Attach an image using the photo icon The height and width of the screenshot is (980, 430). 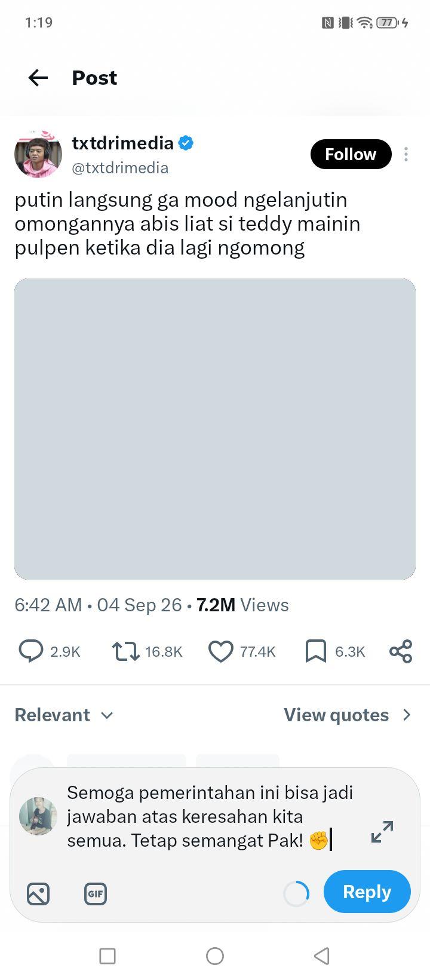tap(38, 894)
